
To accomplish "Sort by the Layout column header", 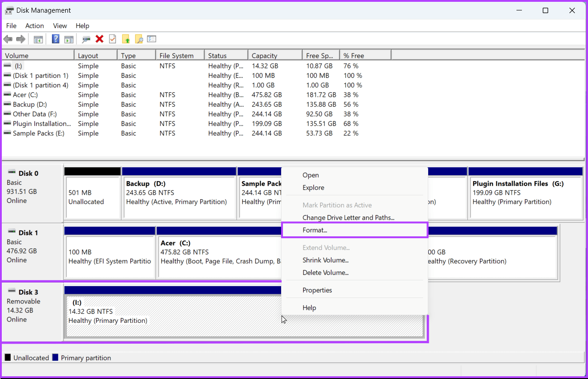I will coord(96,56).
